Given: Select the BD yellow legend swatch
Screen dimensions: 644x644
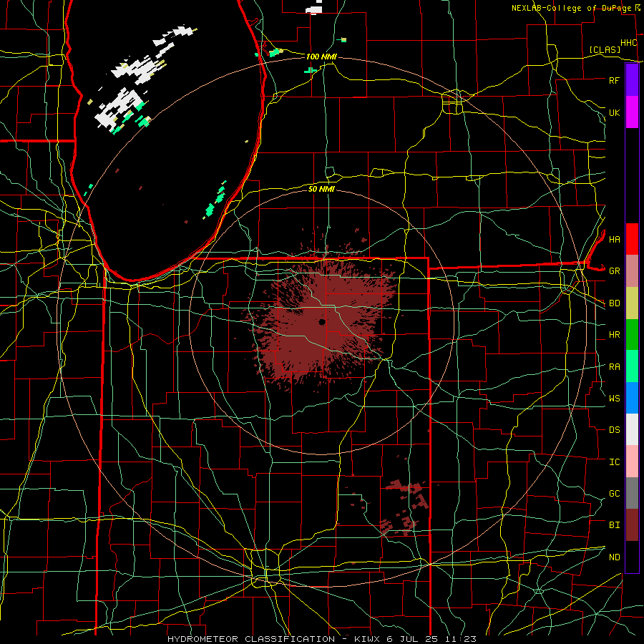Looking at the screenshot, I should (x=632, y=303).
